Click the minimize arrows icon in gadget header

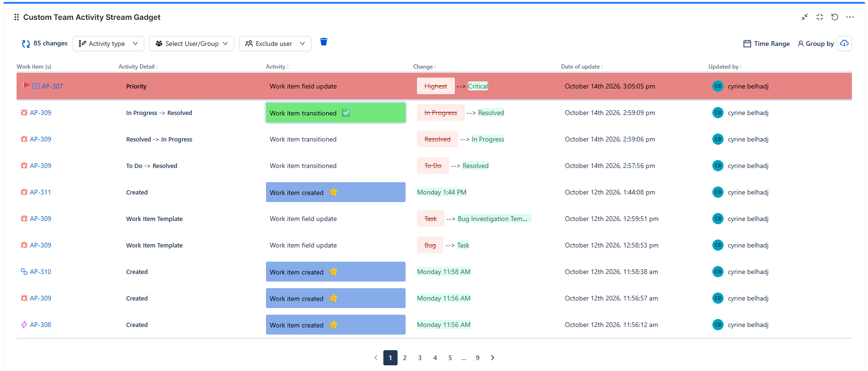tap(805, 17)
